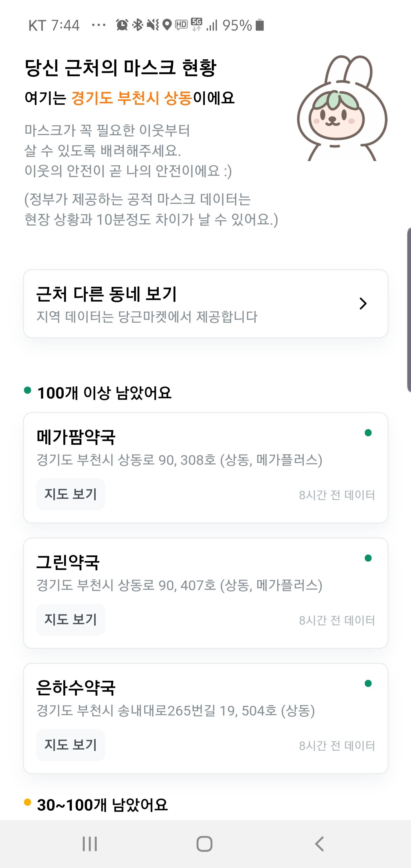Open the 근처 다른 동네 보기 card
Viewport: 411px width, 868px height.
[205, 304]
